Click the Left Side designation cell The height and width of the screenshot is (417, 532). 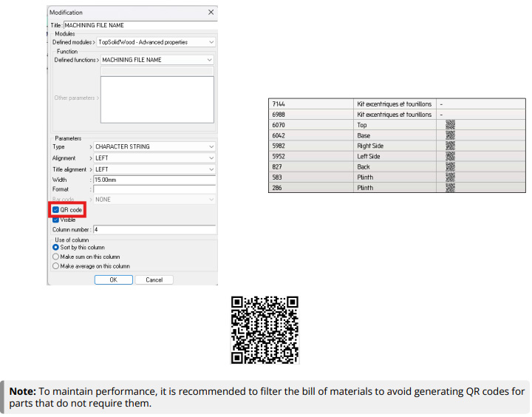pos(395,156)
